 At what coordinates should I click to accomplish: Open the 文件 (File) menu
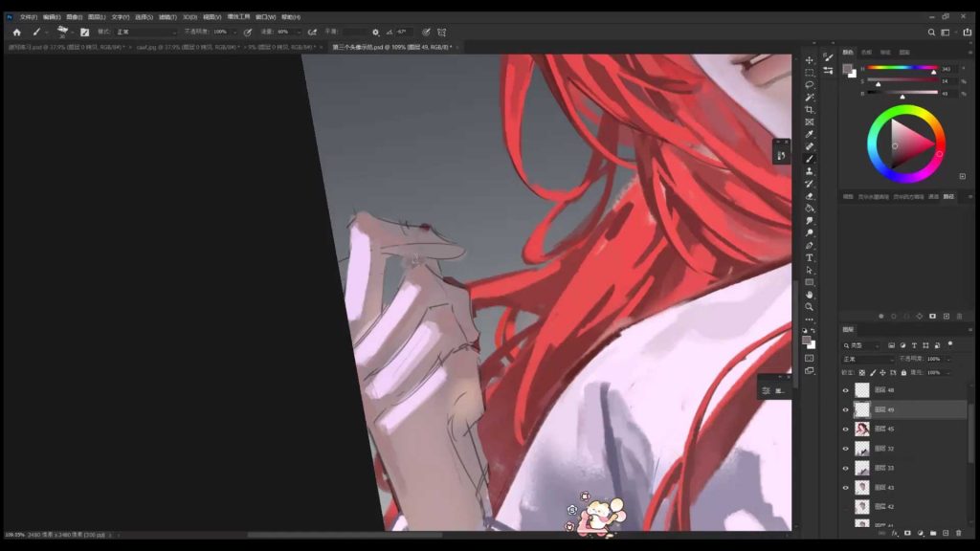(29, 17)
